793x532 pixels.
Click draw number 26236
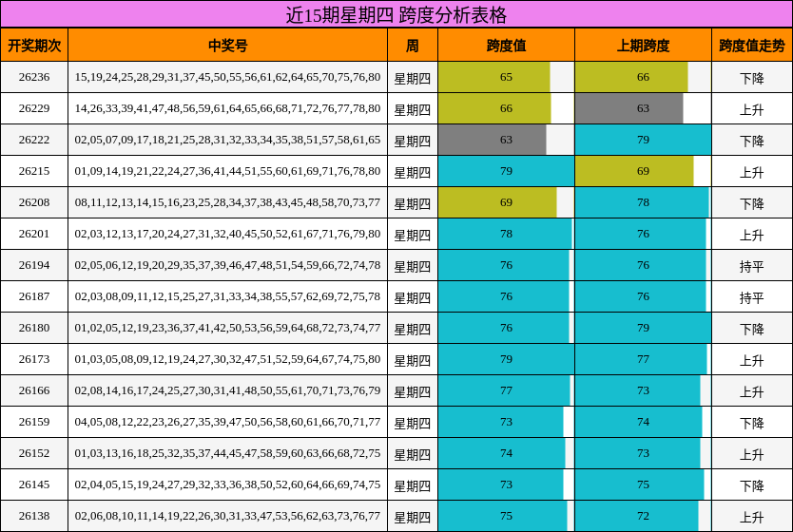(34, 77)
